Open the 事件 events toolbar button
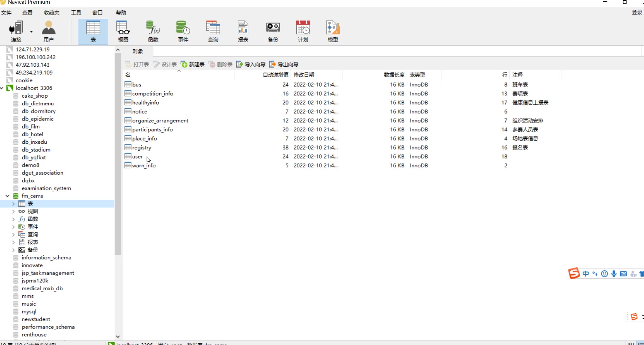The width and height of the screenshot is (644, 345). (x=183, y=31)
